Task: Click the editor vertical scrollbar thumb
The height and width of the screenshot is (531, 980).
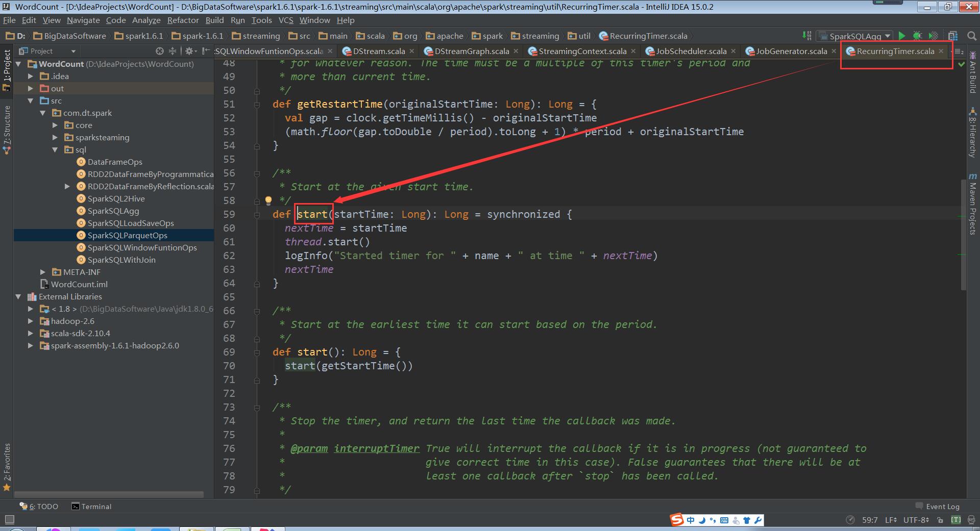Action: 964,236
